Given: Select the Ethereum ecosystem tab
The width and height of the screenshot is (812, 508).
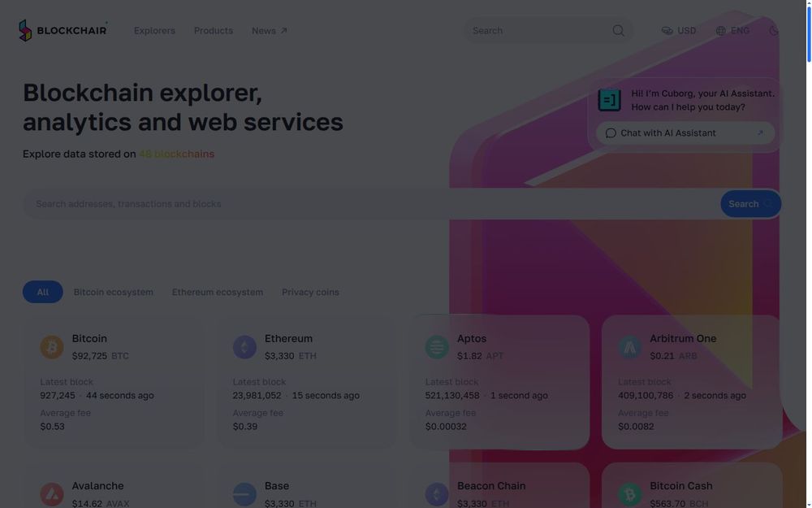Looking at the screenshot, I should (218, 292).
